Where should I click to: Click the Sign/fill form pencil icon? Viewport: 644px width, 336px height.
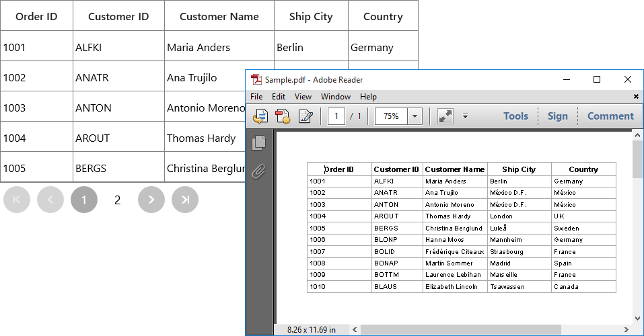point(306,116)
